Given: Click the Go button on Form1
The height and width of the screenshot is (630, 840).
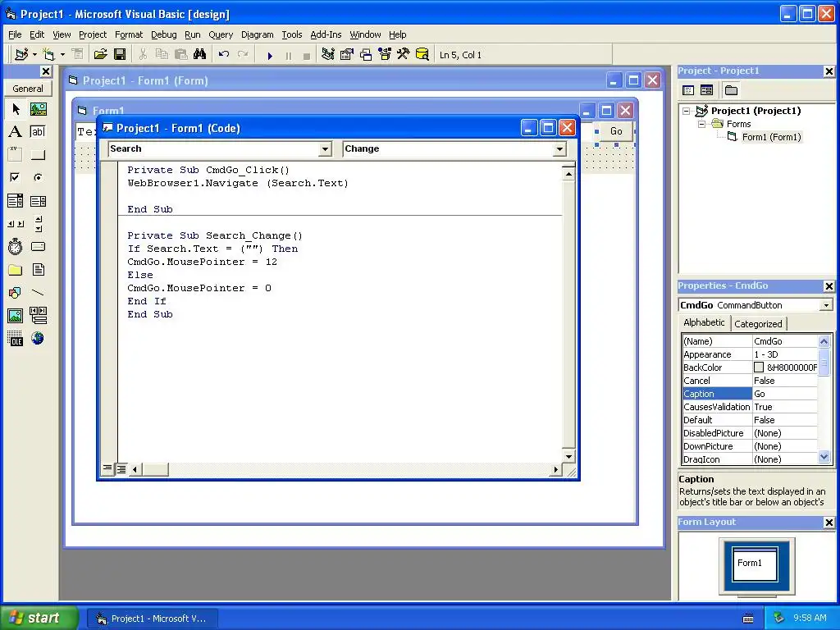Looking at the screenshot, I should 616,131.
